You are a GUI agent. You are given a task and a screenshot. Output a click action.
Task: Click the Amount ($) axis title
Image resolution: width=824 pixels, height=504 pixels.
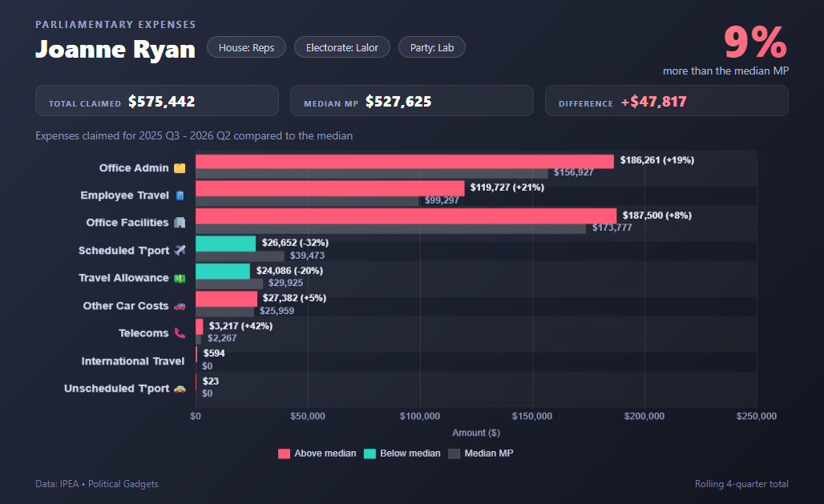[x=476, y=433]
